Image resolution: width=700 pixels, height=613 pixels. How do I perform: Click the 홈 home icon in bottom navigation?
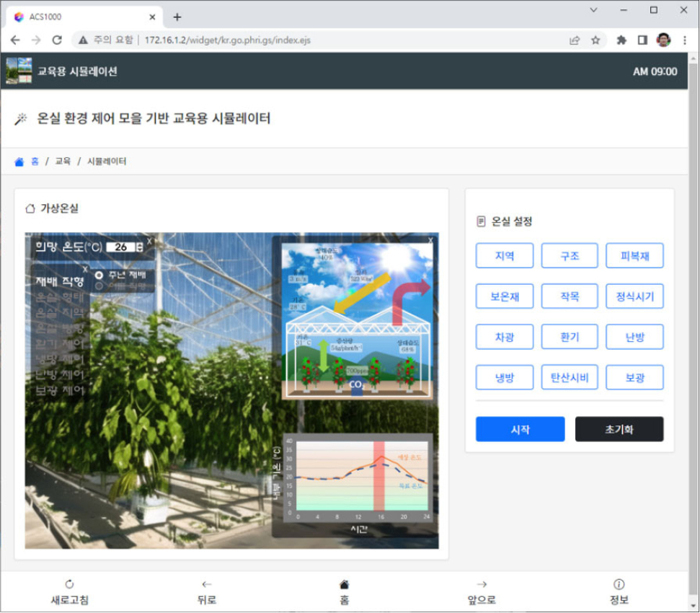(345, 584)
